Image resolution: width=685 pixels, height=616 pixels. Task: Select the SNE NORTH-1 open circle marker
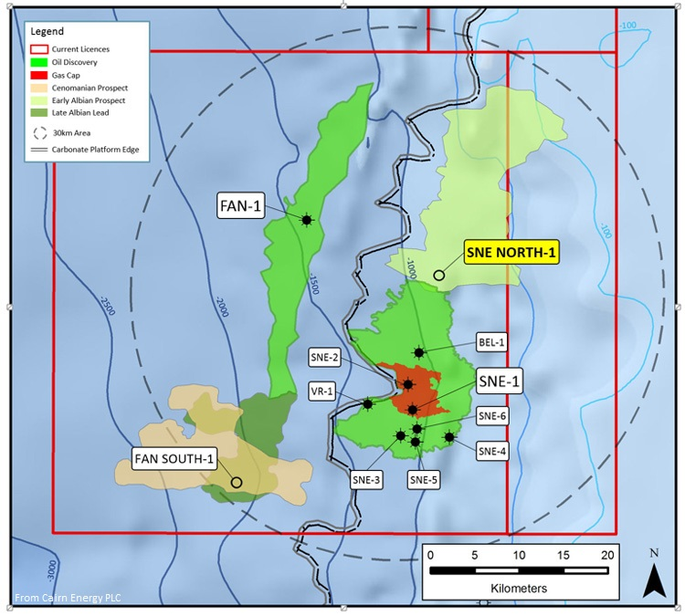[x=439, y=275]
